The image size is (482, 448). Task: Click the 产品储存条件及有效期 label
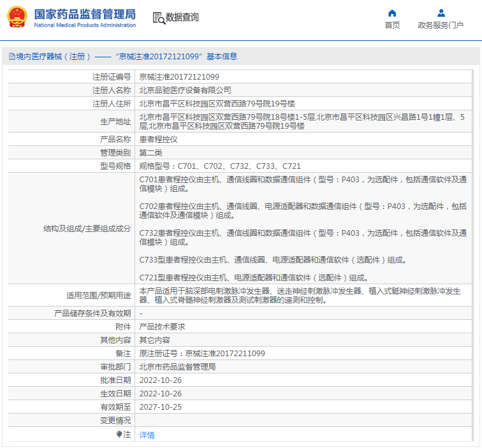point(92,314)
